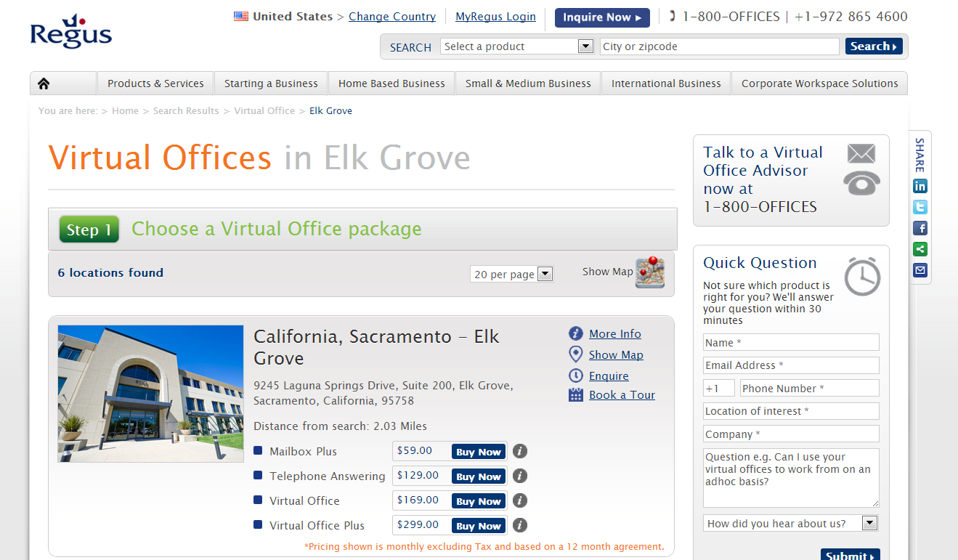The image size is (958, 560).
Task: Open International Business menu
Action: [666, 84]
